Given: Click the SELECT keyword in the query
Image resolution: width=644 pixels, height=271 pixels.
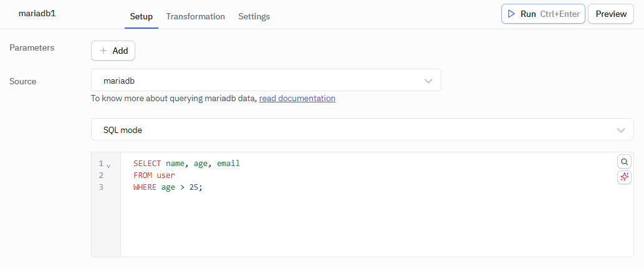Looking at the screenshot, I should click(147, 164).
